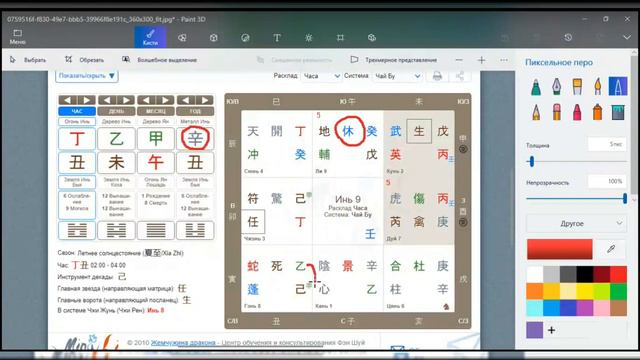
Task: Open the Меню button in Paint 3D
Action: [17, 37]
